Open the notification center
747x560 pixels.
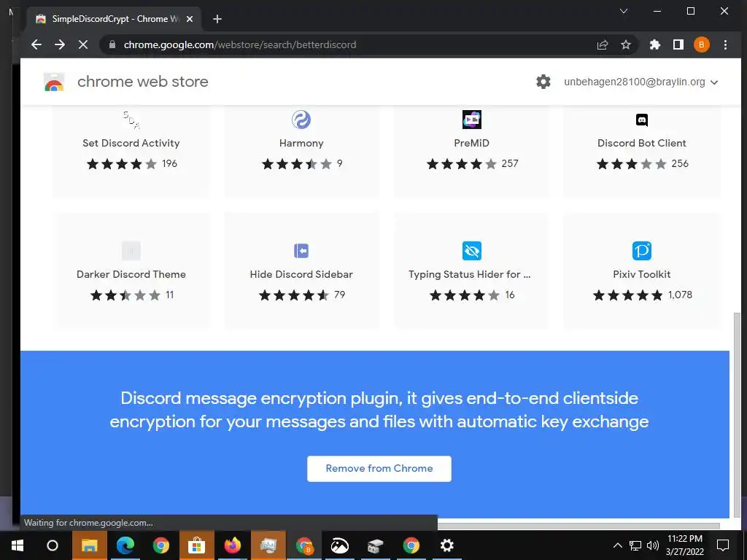(x=723, y=545)
